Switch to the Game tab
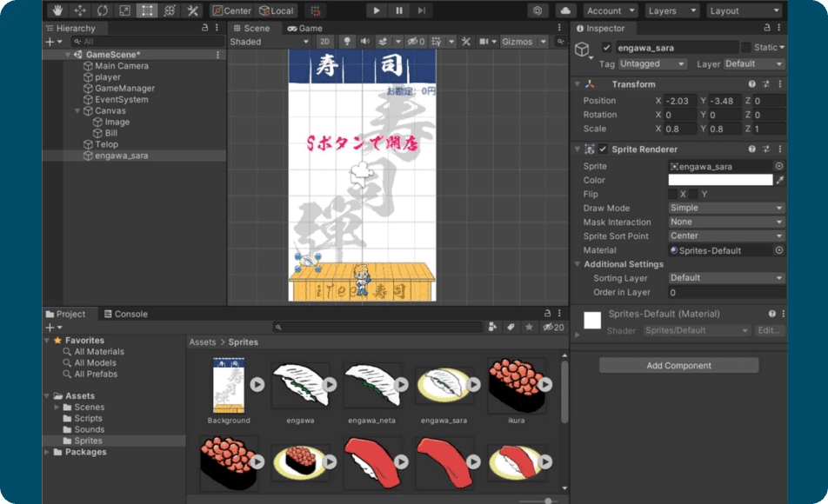 coord(305,28)
